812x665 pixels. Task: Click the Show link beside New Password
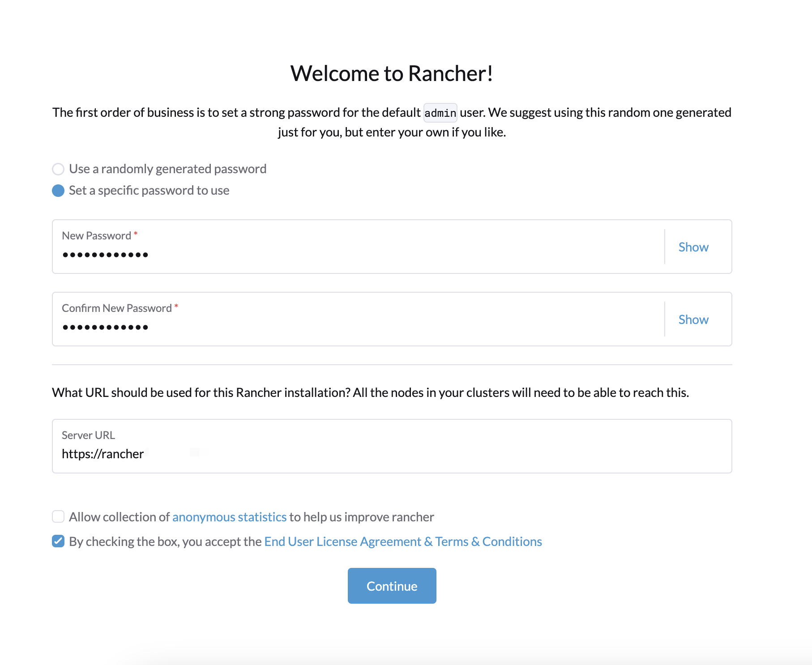coord(693,247)
